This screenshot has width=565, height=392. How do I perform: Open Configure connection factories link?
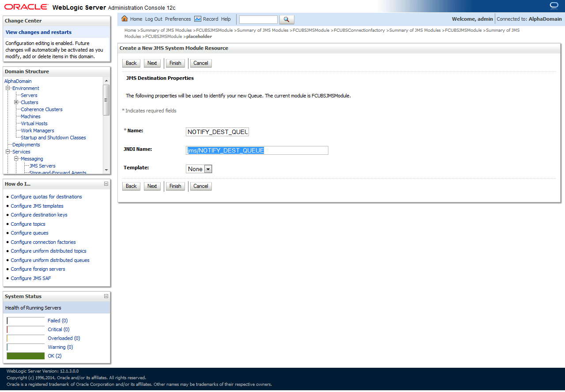pos(43,242)
